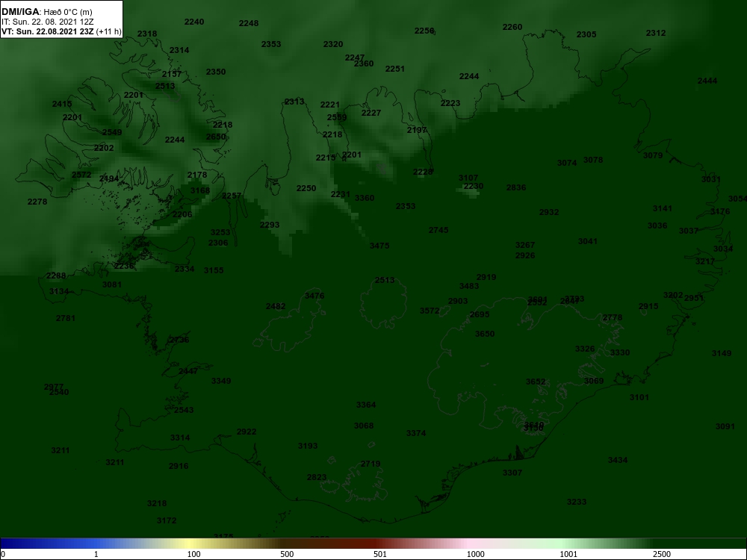747x560 pixels.
Task: Select the 2248 value near the top
Action: 249,23
